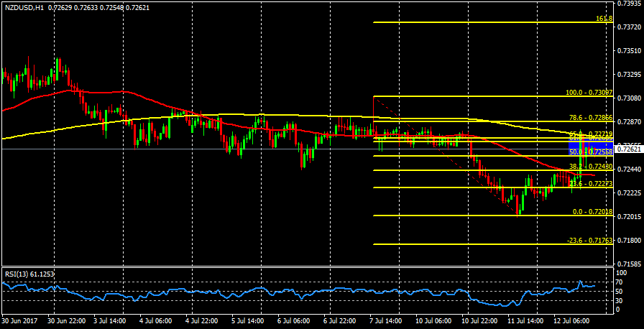The height and width of the screenshot is (329, 644).
Task: Select the -23.6 - 0.71763 Fibonacci label
Action: point(588,241)
